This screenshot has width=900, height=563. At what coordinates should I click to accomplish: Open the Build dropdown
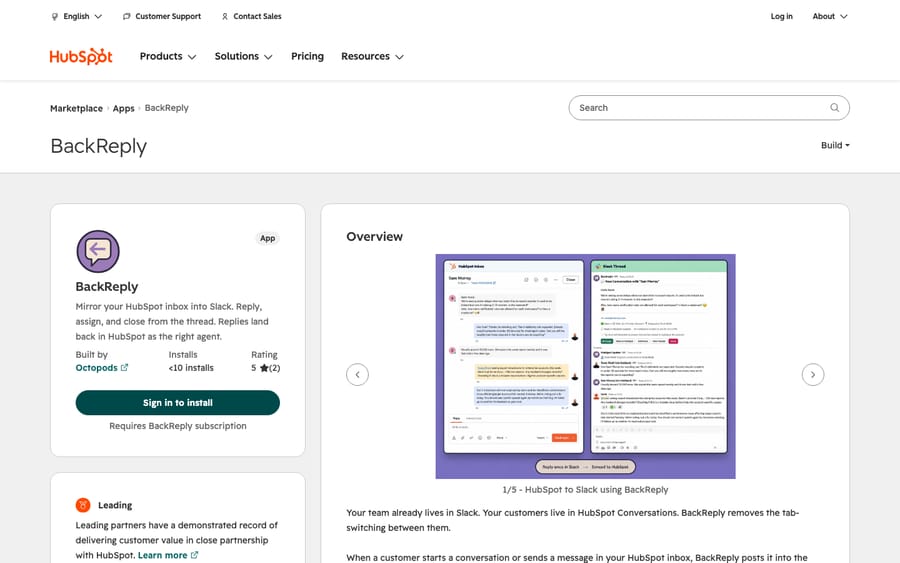point(835,145)
